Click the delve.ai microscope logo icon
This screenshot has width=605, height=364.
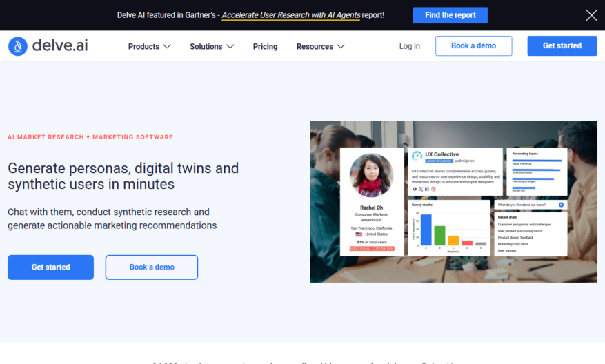18,46
